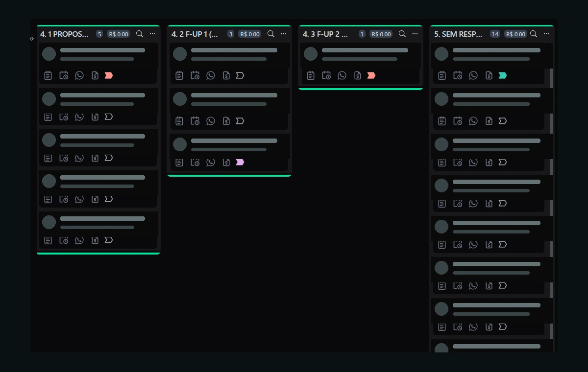Open notes on the teal-tagged 5. SEM RESP card
The image size is (588, 372).
(442, 75)
